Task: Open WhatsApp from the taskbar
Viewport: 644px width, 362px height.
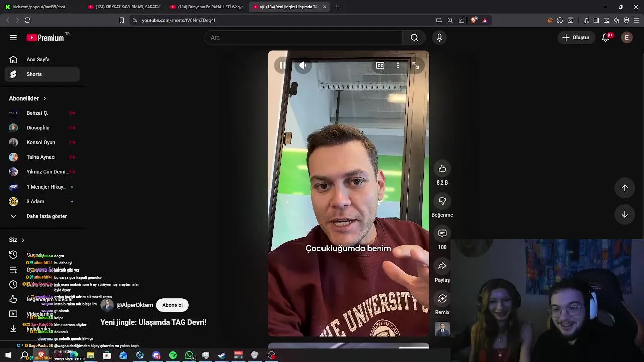Action: tap(189, 355)
